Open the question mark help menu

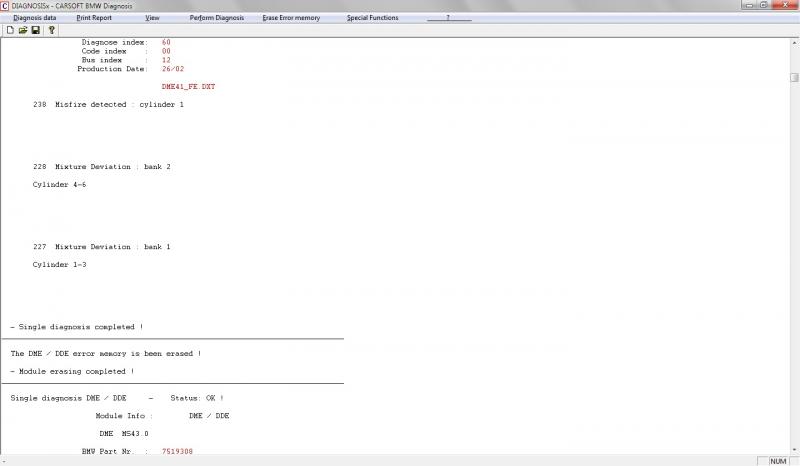click(x=447, y=18)
